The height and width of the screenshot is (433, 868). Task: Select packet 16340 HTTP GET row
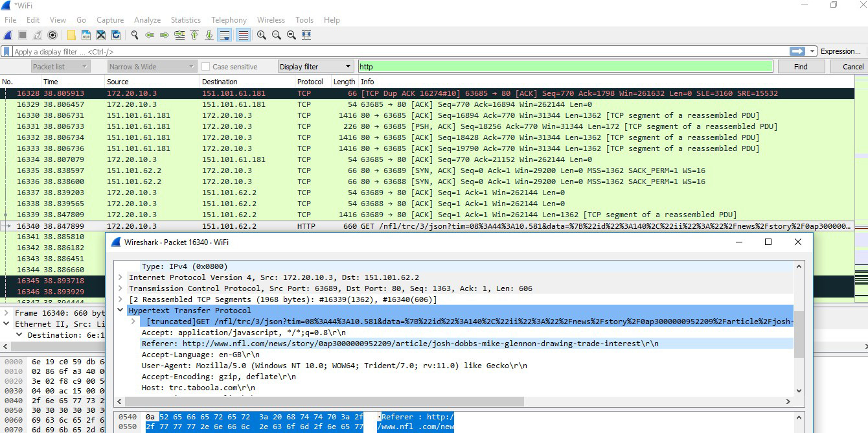pos(427,226)
